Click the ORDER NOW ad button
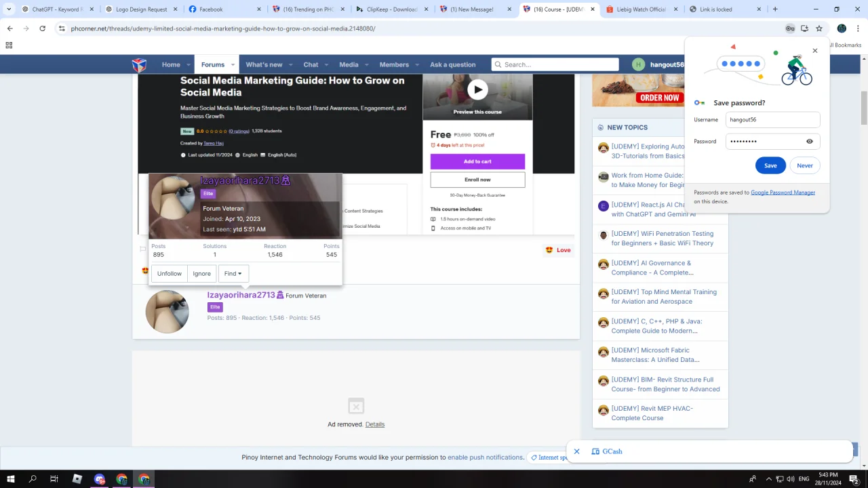868x488 pixels. click(x=660, y=98)
